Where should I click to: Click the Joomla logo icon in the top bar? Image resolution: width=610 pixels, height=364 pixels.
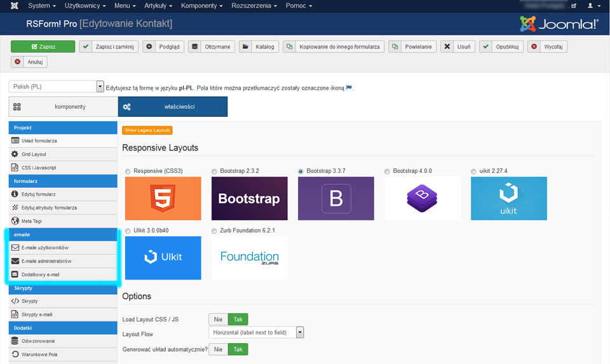tap(15, 6)
